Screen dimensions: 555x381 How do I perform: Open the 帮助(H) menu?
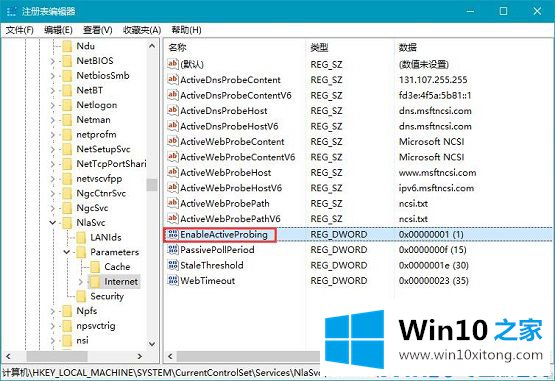pos(186,30)
